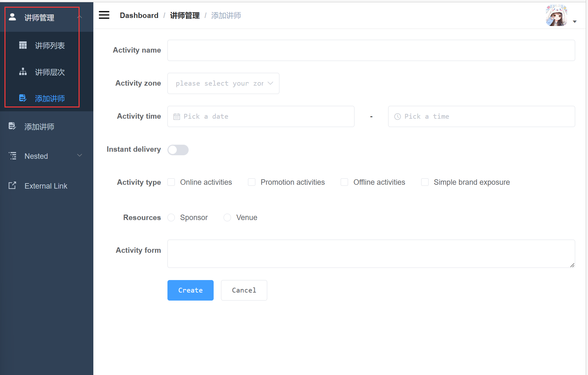Enable the Simple brand exposure checkbox
588x375 pixels.
click(425, 182)
